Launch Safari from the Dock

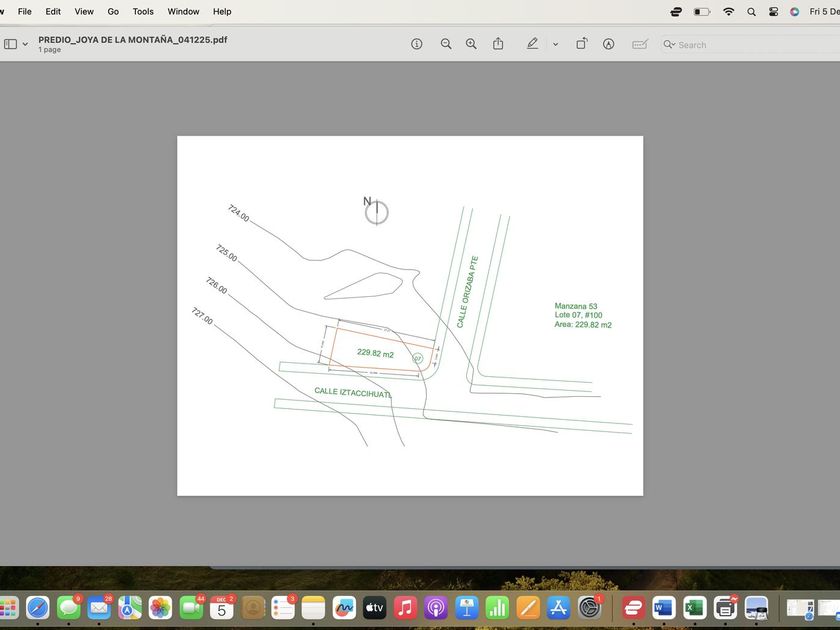[37, 607]
